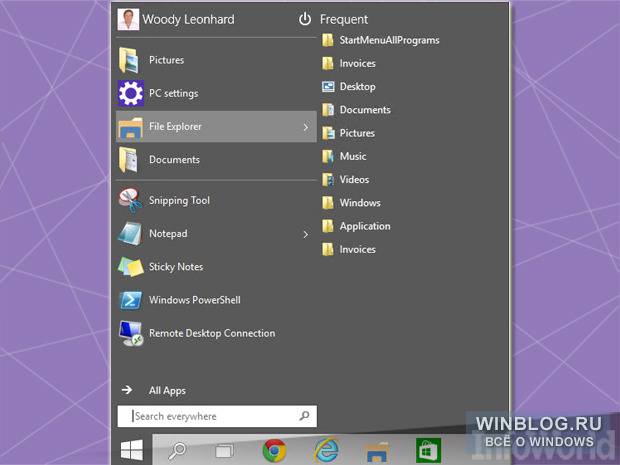Select Snipping Tool label in menu
620x465 pixels.
click(179, 200)
